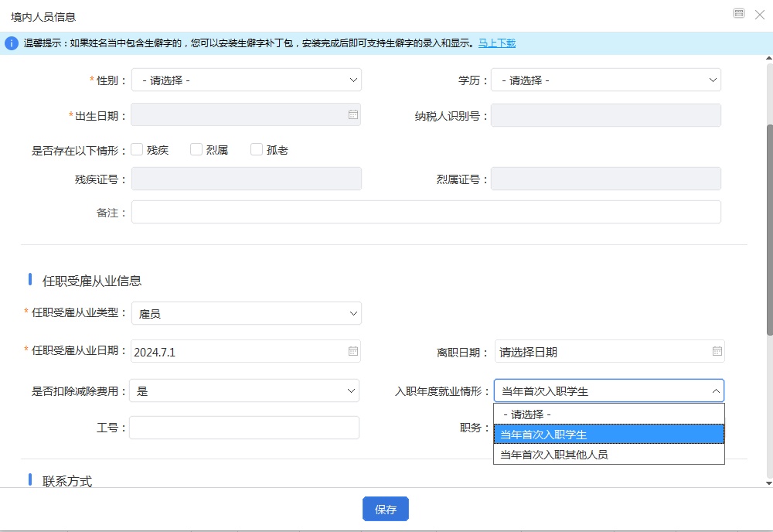Viewport: 773px width, 532px height.
Task: Click the blue info icon in tip bar
Action: coord(12,43)
